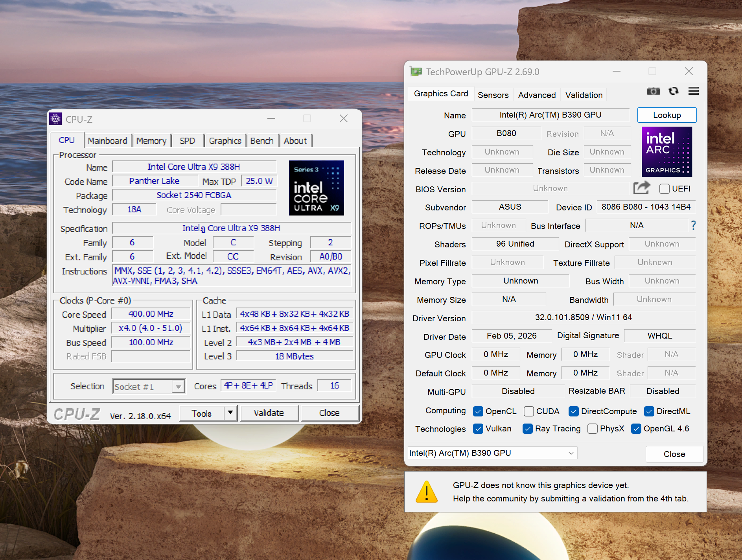Click the CPU-Z title bar app icon
Image resolution: width=742 pixels, height=560 pixels.
55,119
